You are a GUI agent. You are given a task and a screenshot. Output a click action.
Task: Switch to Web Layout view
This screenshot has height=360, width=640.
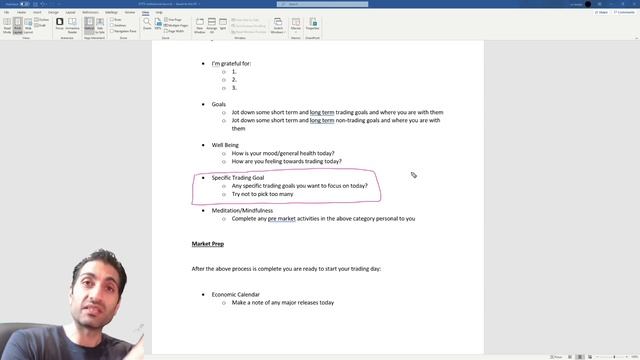pyautogui.click(x=28, y=26)
